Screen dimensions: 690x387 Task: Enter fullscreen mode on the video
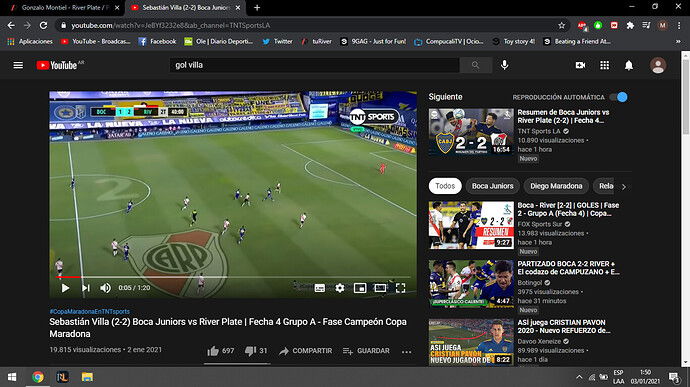point(400,288)
